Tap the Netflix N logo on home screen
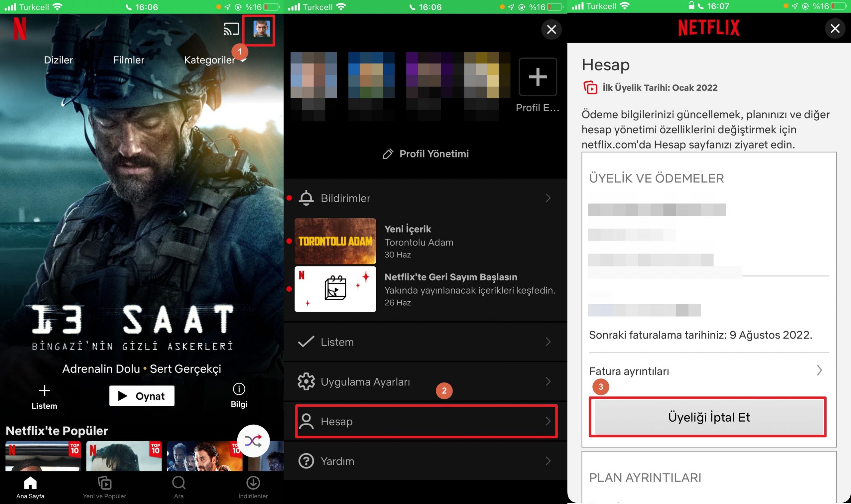851x504 pixels. point(20,29)
